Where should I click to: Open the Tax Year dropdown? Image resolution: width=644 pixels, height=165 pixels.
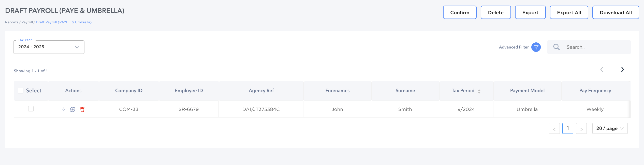tap(49, 47)
